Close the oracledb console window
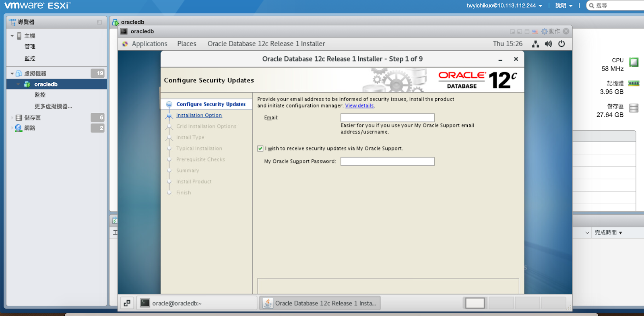The width and height of the screenshot is (644, 316). tap(566, 31)
